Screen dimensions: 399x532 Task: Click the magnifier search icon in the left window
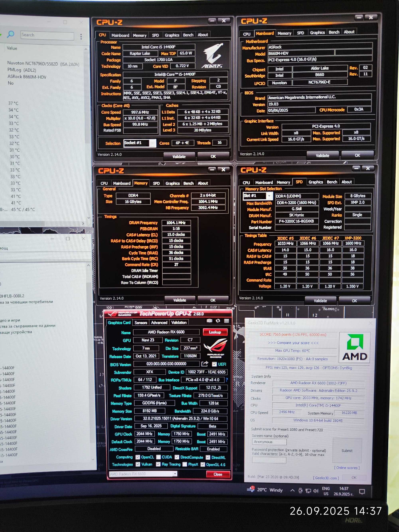click(x=11, y=34)
